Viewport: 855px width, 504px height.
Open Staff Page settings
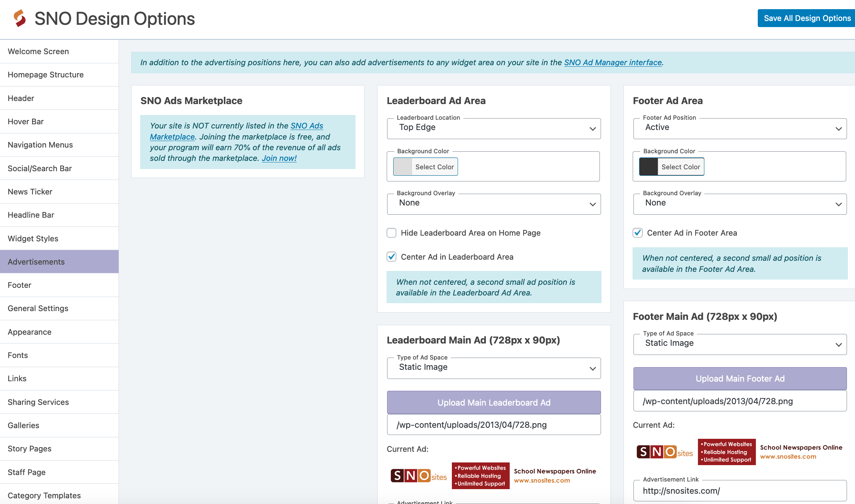pyautogui.click(x=59, y=472)
